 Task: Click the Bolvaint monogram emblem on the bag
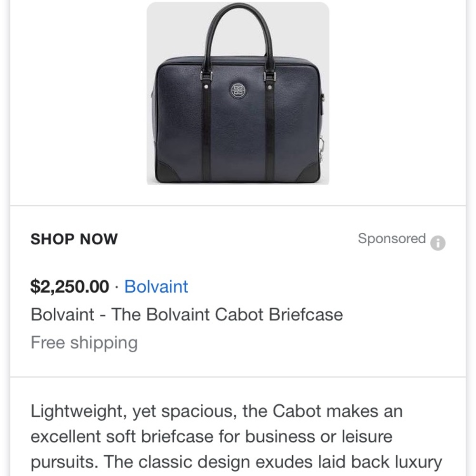(237, 87)
